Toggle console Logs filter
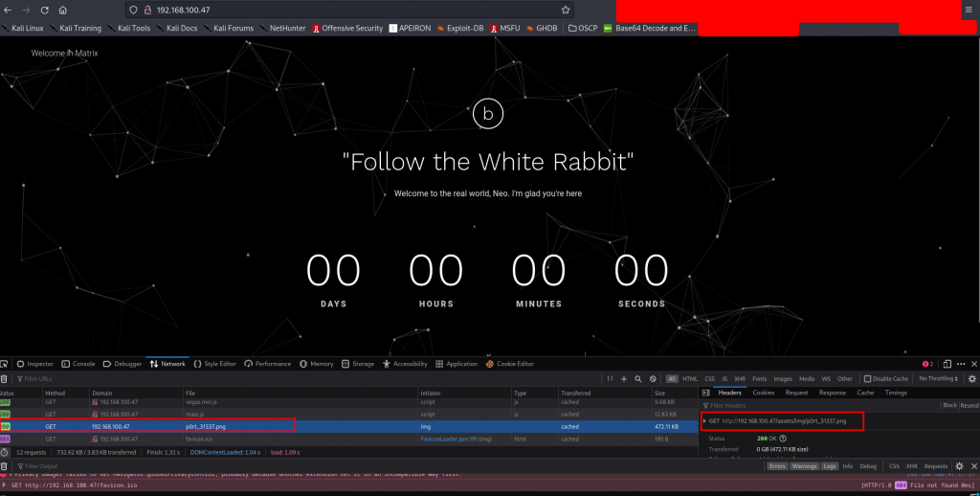 pos(830,466)
